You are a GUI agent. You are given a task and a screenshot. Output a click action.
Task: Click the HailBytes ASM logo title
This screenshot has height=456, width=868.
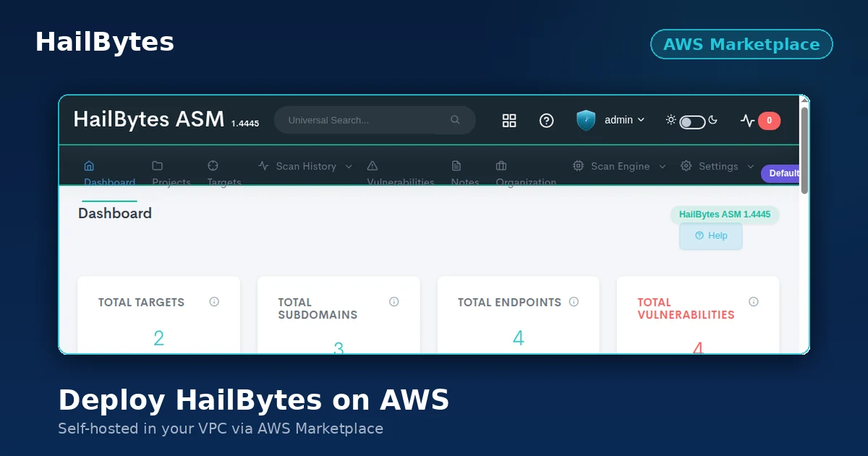[149, 119]
